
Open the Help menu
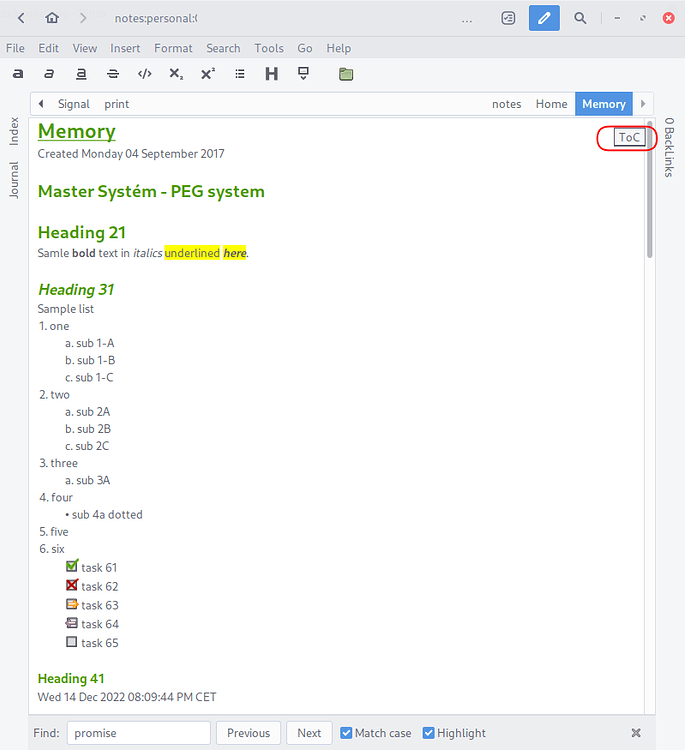(339, 48)
